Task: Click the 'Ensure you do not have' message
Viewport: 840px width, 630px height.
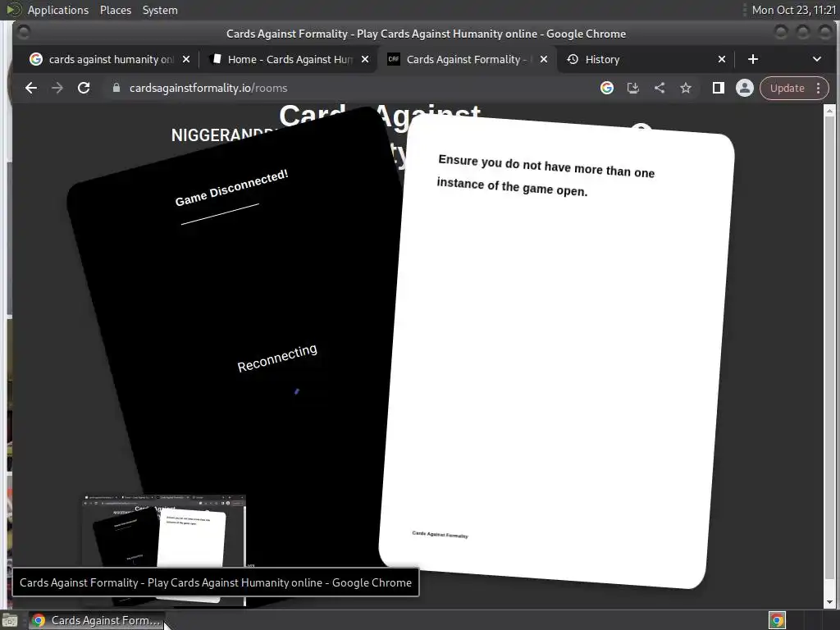Action: (546, 176)
